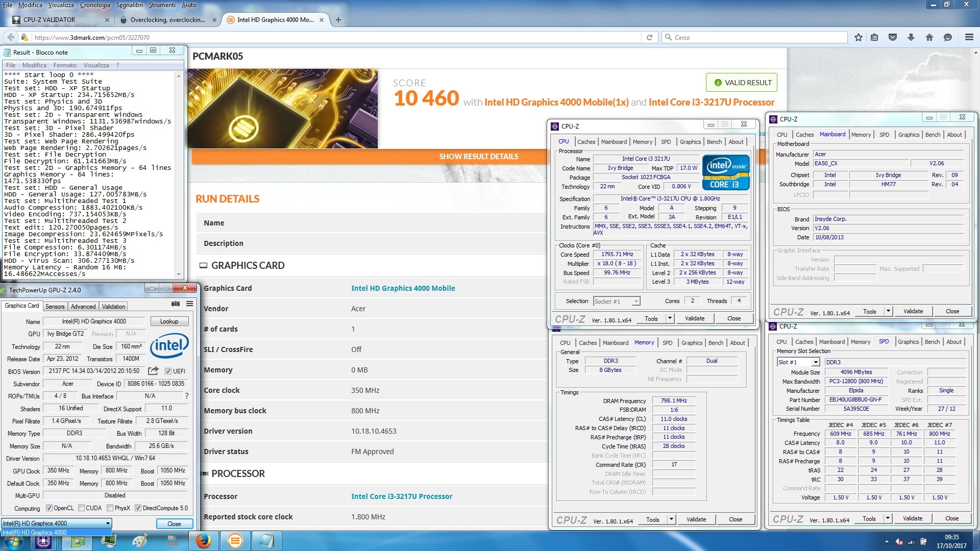Open the Validation tab in GPU-Z
The width and height of the screenshot is (980, 551).
click(113, 307)
